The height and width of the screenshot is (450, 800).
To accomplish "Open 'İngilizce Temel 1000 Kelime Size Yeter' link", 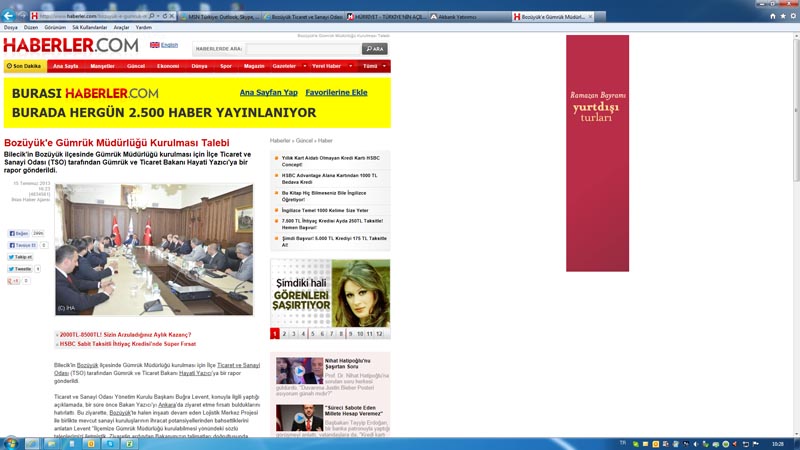I will tap(325, 210).
